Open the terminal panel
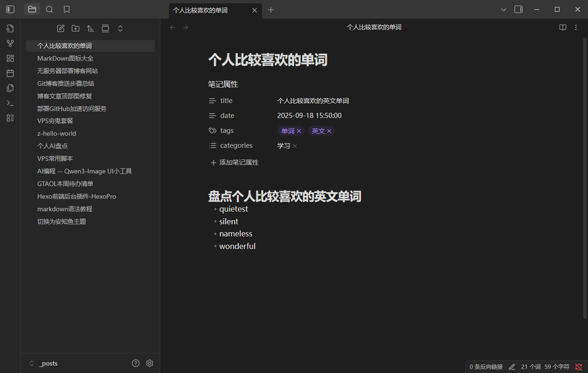 point(10,103)
